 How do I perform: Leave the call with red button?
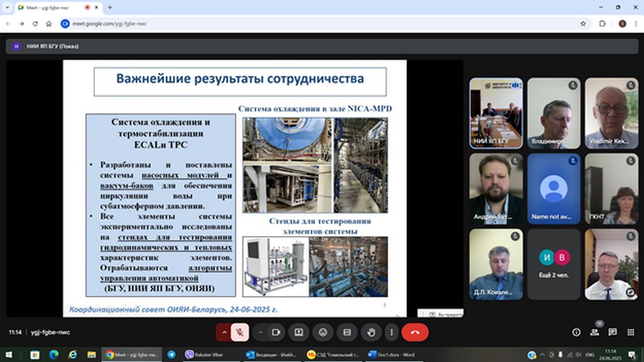414,332
